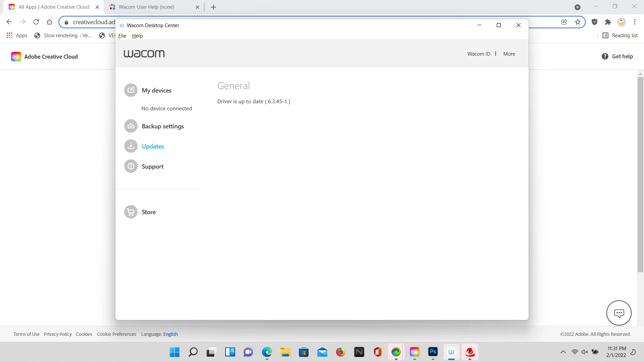Open the Wacom ID menu
The image size is (644, 362).
pos(479,54)
